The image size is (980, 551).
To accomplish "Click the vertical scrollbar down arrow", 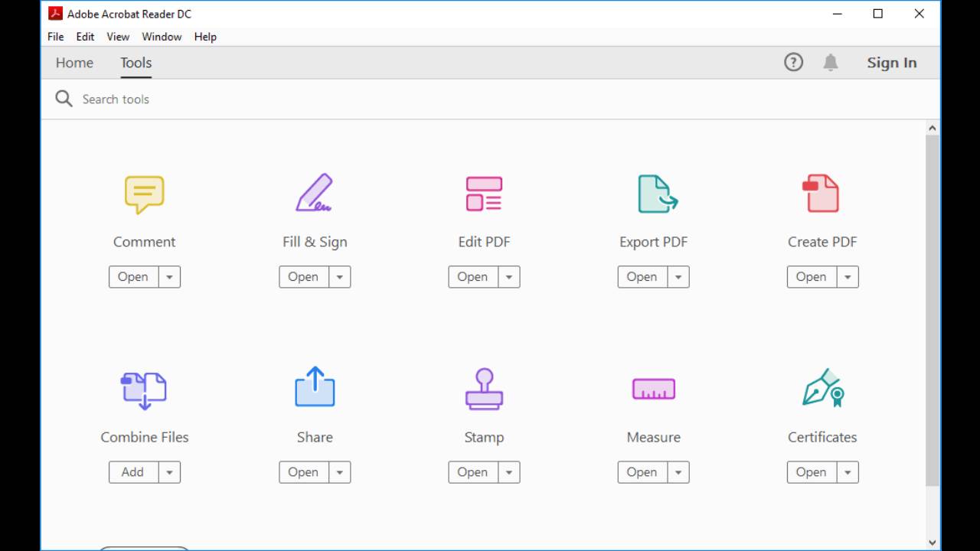I will 932,543.
